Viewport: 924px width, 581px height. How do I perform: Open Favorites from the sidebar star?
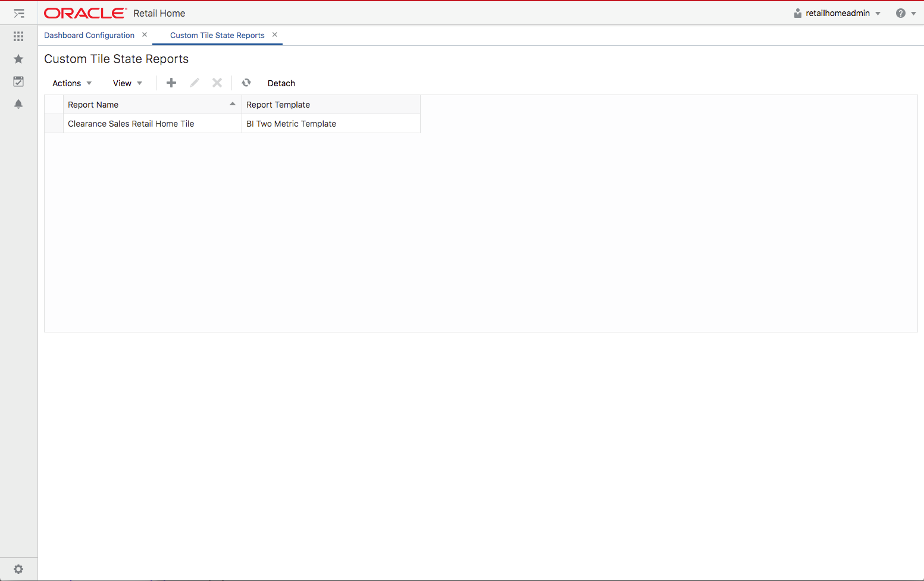18,58
